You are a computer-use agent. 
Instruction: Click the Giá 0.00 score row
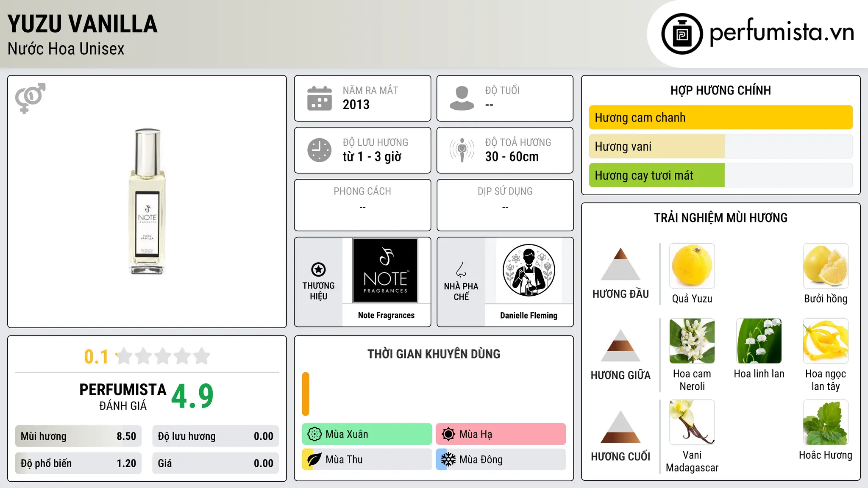215,463
